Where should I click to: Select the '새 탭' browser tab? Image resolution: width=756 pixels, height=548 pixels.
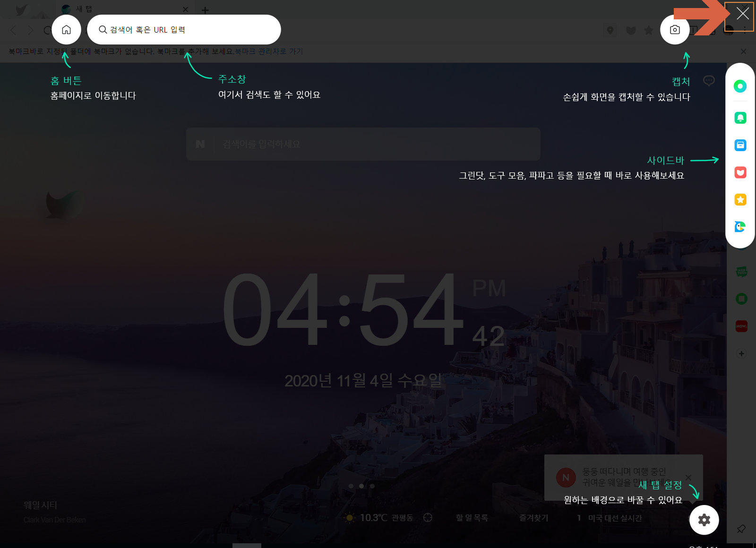(125, 9)
